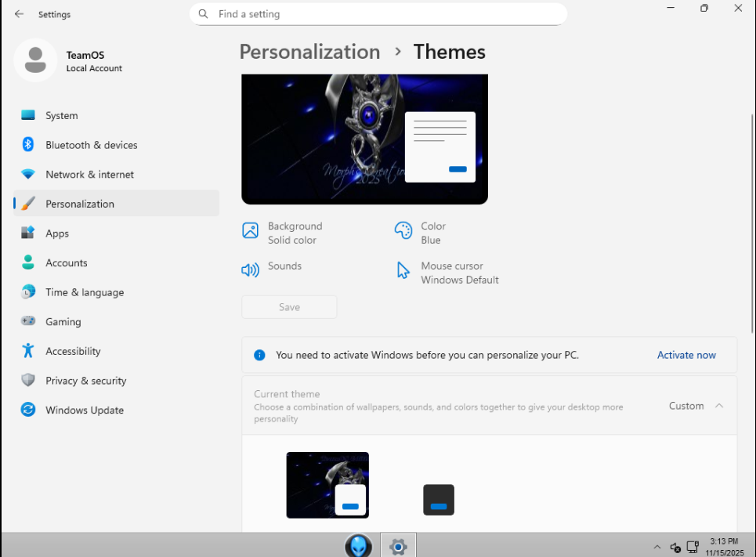This screenshot has width=756, height=557.
Task: Click the Alienware start button on taskbar
Action: coord(359,546)
